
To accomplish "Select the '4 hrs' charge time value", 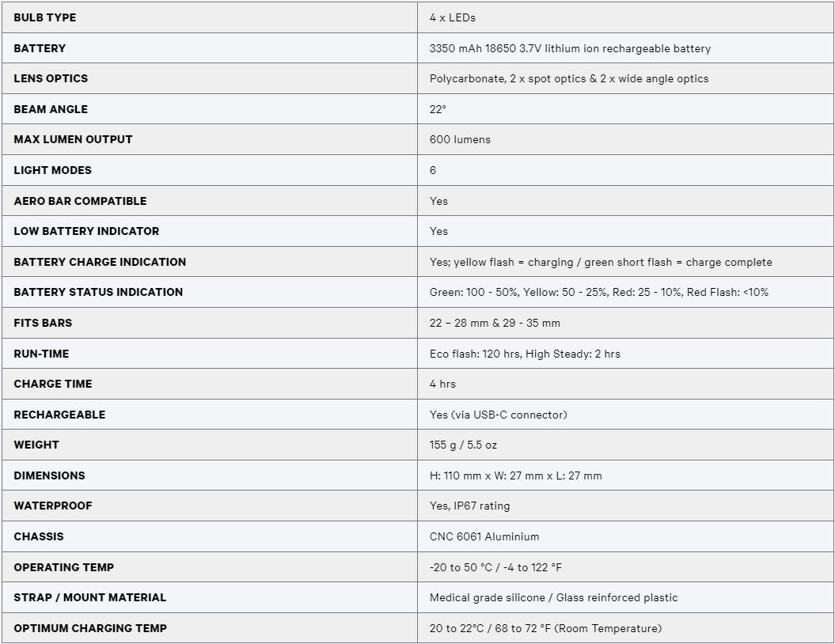I will coord(442,384).
